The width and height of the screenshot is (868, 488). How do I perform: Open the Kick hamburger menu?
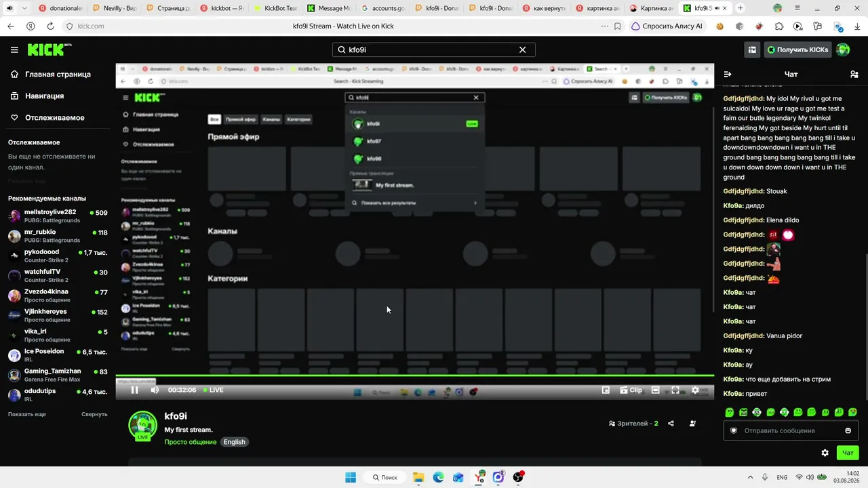(x=14, y=49)
